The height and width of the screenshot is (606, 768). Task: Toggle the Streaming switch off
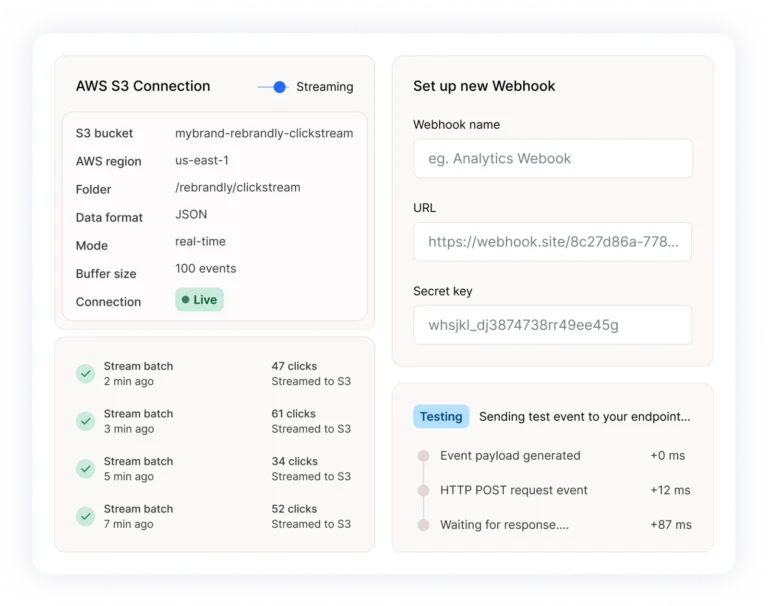273,87
